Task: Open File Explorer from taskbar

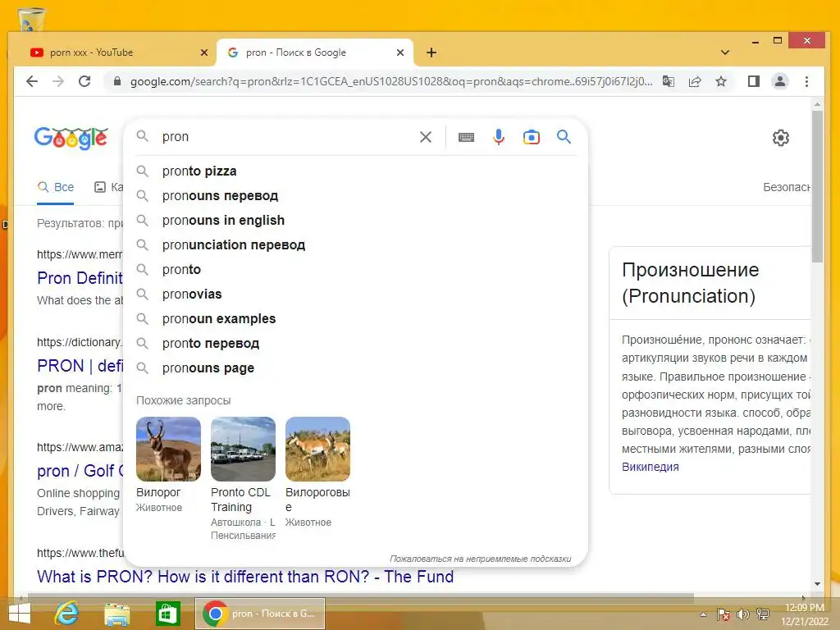Action: [x=116, y=614]
